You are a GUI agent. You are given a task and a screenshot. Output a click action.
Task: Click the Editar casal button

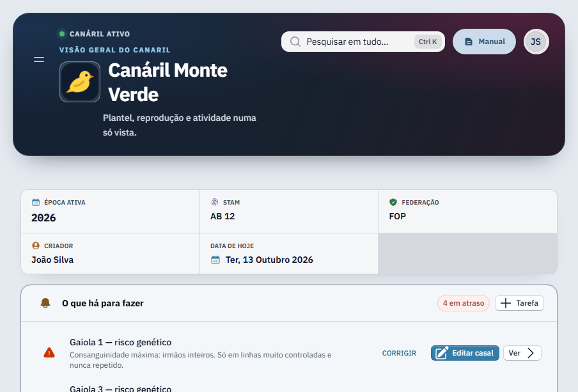pyautogui.click(x=465, y=353)
